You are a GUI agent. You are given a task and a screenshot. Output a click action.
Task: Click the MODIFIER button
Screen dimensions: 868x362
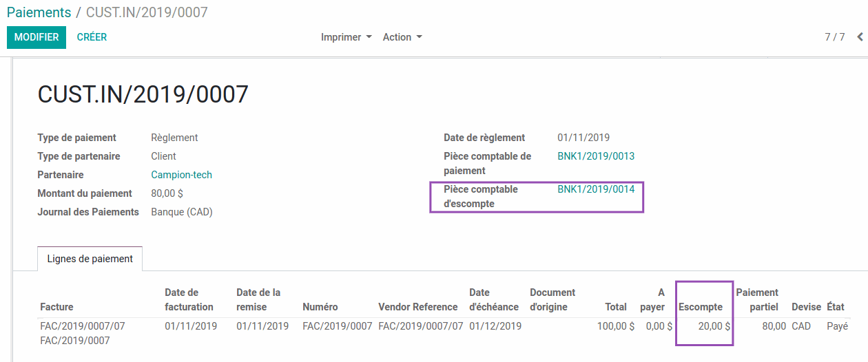click(x=37, y=37)
